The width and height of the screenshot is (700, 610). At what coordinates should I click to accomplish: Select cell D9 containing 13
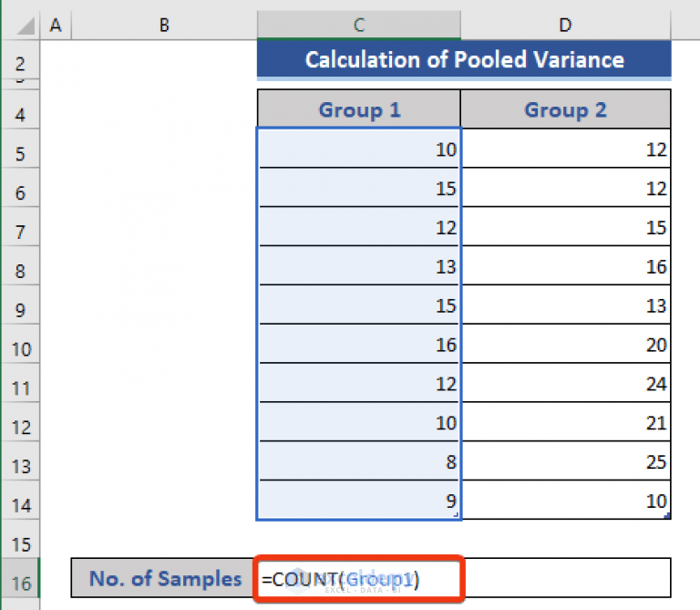(566, 305)
